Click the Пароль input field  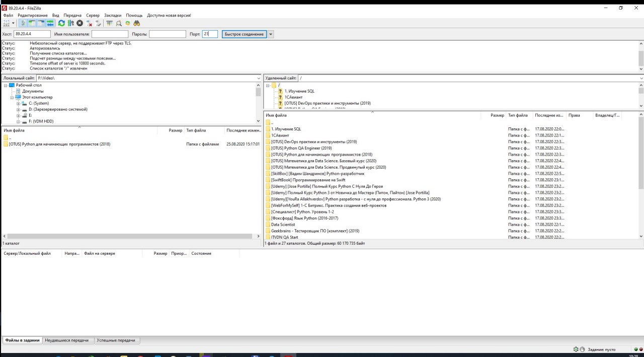point(168,34)
